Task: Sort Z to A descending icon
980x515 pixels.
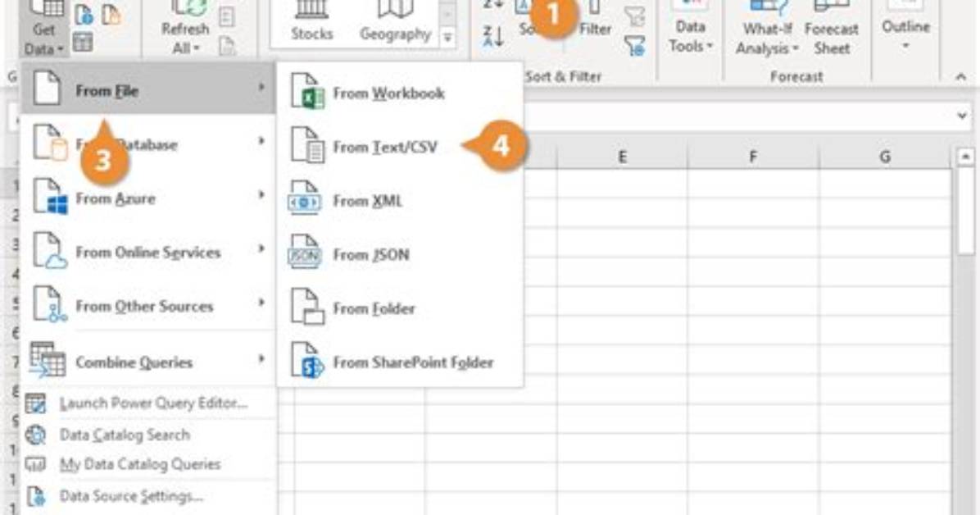Action: (x=494, y=37)
